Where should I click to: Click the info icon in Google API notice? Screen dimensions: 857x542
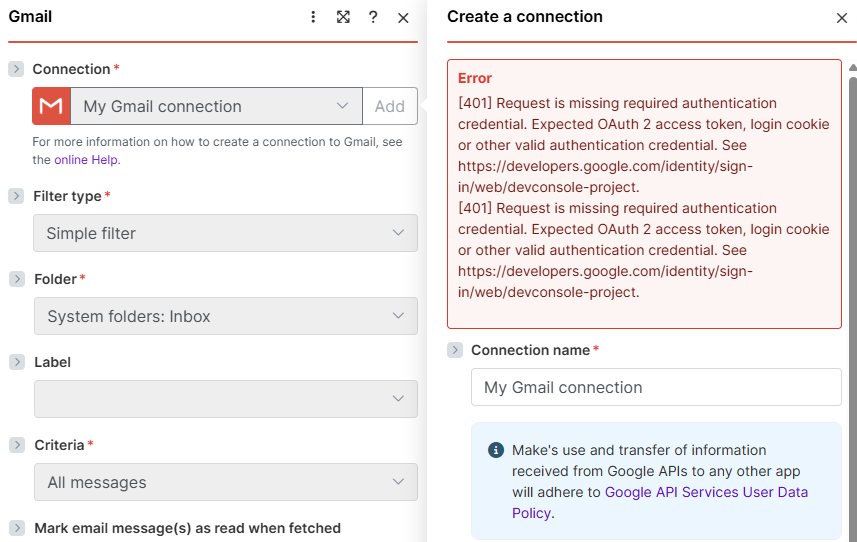(x=495, y=450)
